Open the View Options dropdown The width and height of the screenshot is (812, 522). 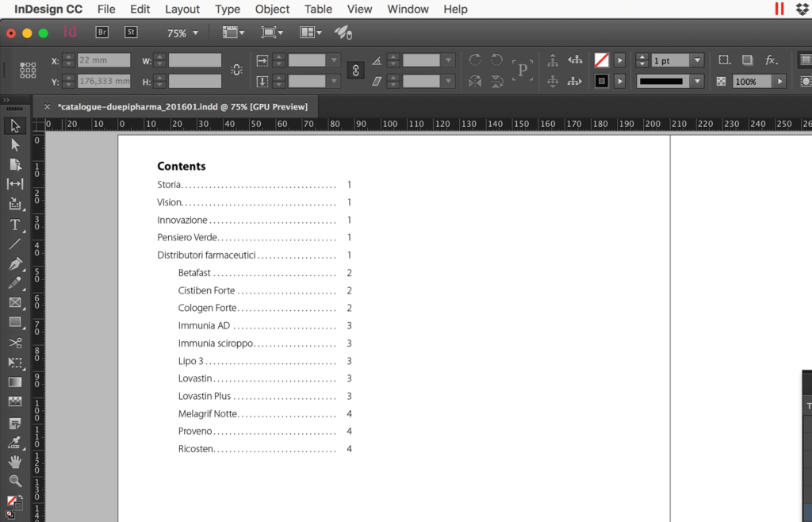(x=234, y=32)
